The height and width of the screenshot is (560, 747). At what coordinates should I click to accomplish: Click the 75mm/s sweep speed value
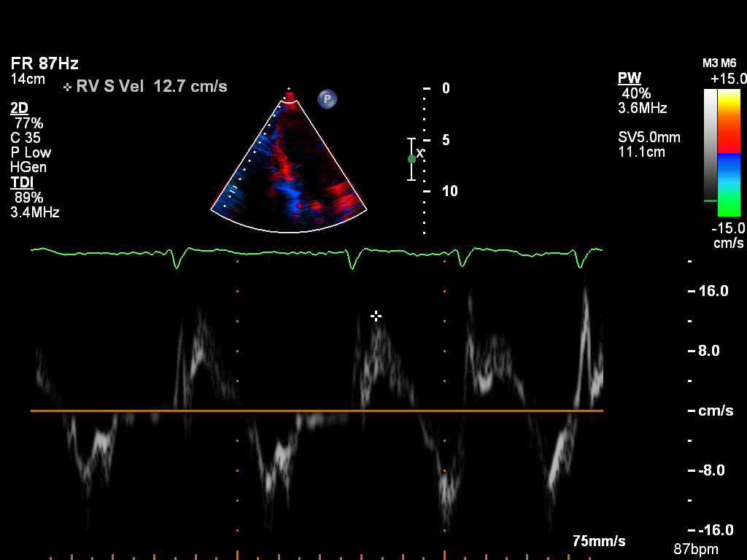(x=598, y=541)
